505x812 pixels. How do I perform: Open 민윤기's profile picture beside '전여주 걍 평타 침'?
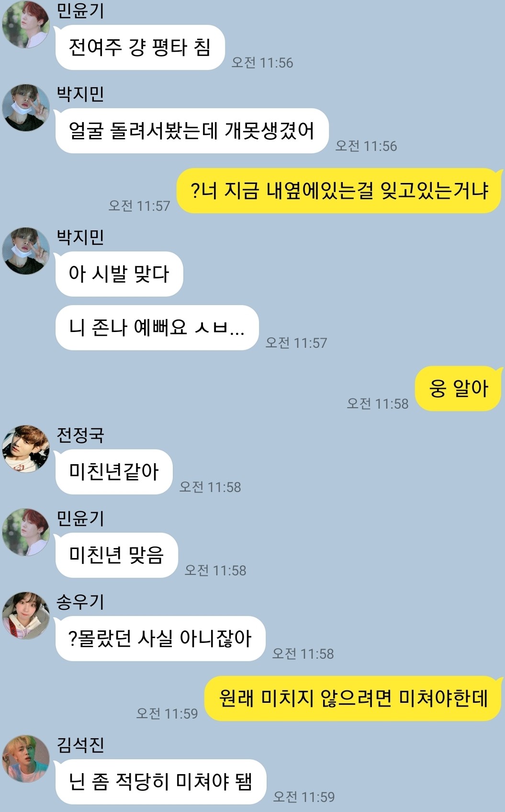[x=26, y=24]
